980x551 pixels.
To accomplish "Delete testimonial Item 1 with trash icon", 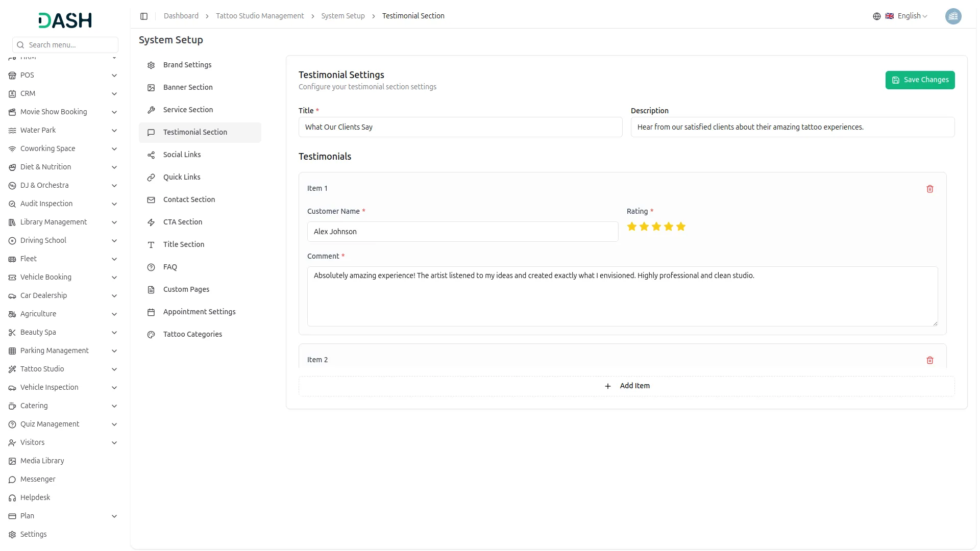I will pyautogui.click(x=929, y=189).
